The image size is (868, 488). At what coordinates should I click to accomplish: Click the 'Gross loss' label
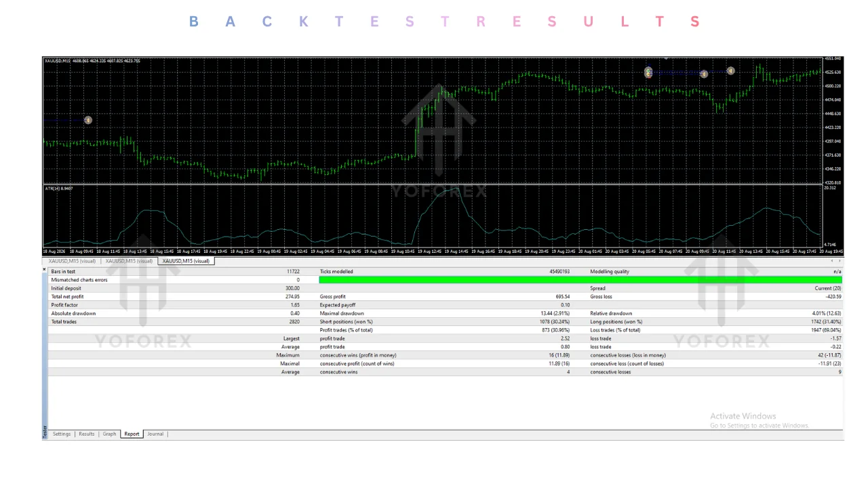[x=601, y=296]
